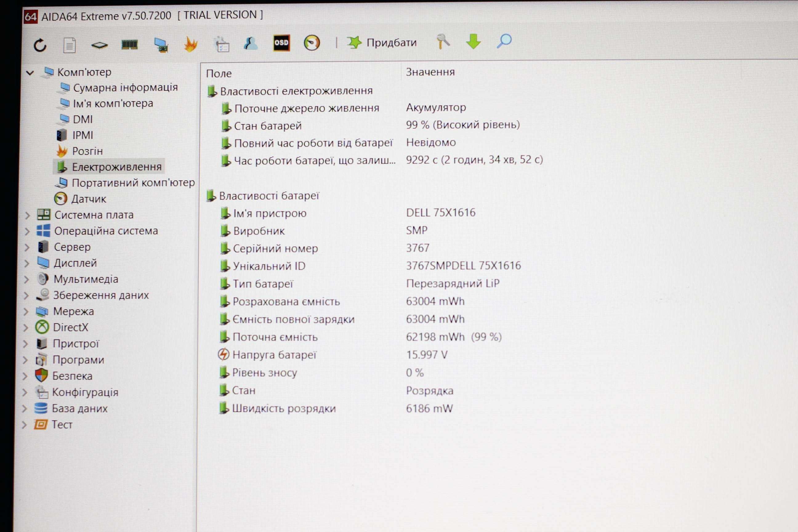The height and width of the screenshot is (532, 798).
Task: Expand the Програми tree node
Action: (x=25, y=360)
